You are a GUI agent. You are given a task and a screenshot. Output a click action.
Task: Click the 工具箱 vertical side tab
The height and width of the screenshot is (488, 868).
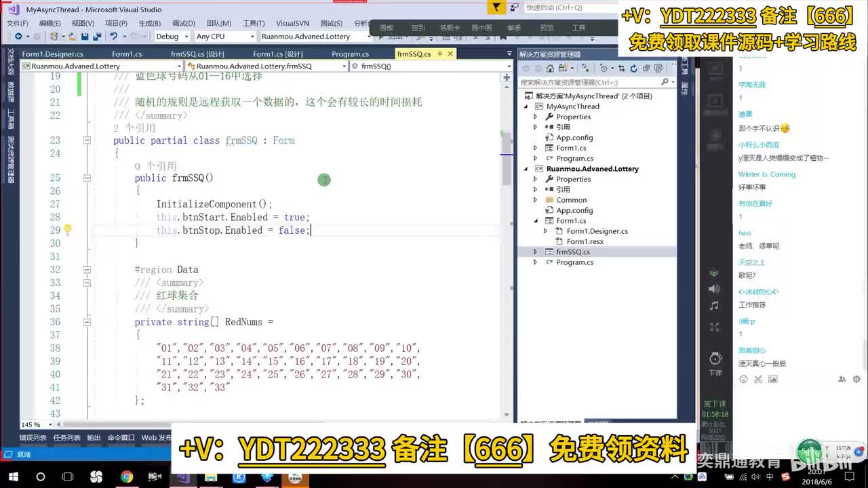coord(11,119)
